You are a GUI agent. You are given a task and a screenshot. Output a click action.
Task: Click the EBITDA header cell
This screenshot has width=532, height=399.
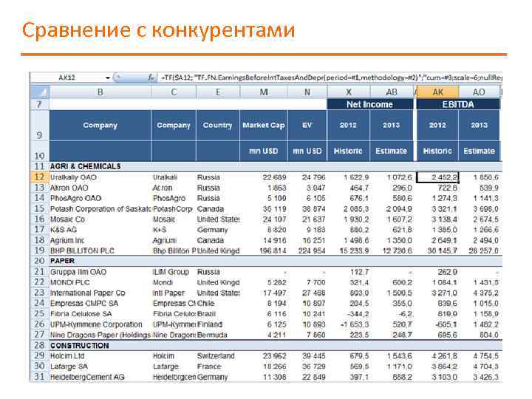[x=458, y=104]
